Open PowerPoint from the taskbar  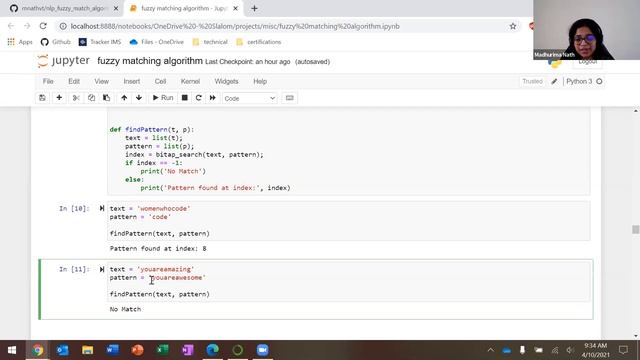(x=138, y=350)
